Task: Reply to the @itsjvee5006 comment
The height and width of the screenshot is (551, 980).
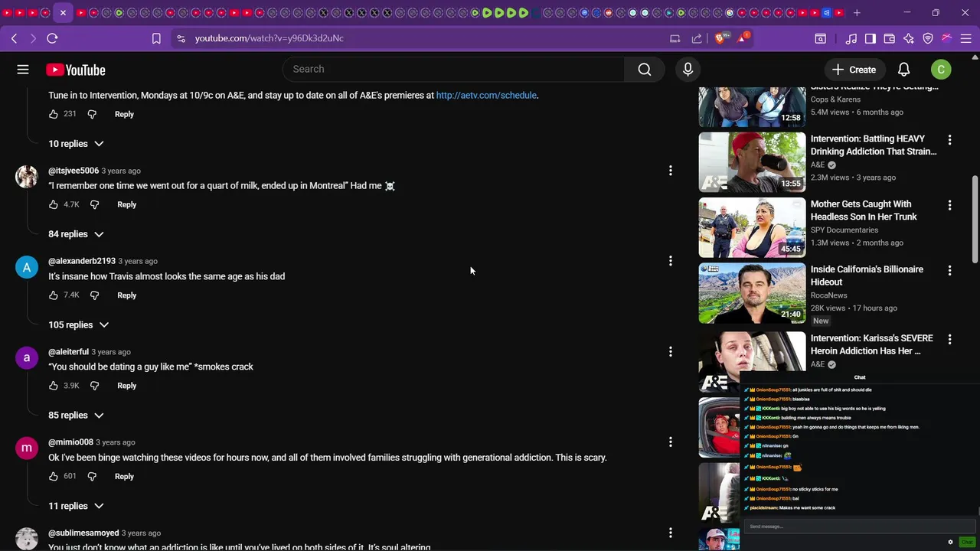Action: click(x=126, y=204)
